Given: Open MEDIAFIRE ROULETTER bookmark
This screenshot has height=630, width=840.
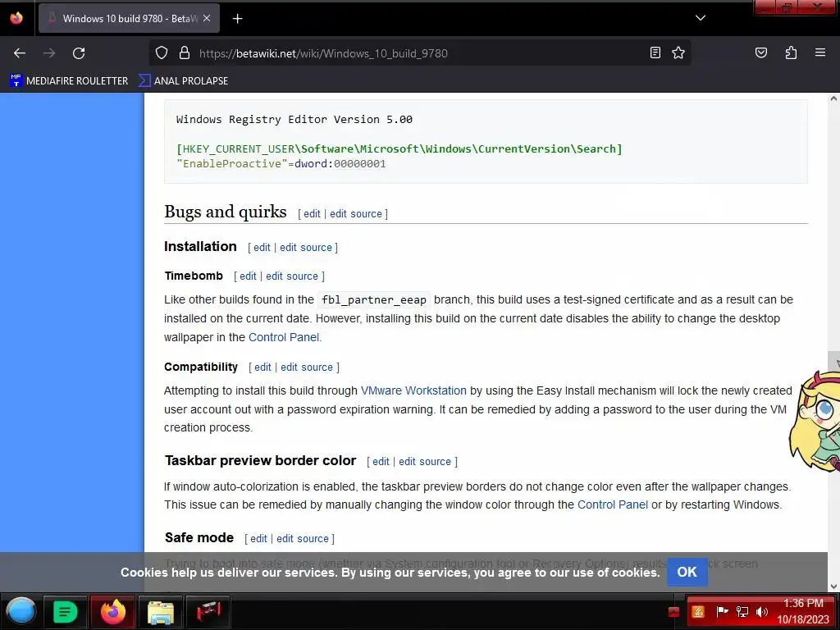Looking at the screenshot, I should point(69,81).
